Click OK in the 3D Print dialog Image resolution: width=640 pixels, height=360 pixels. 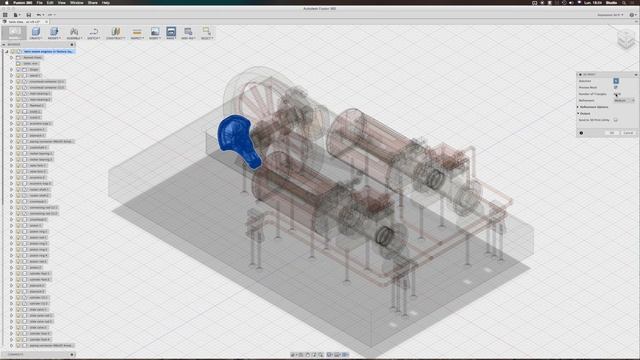pos(611,133)
